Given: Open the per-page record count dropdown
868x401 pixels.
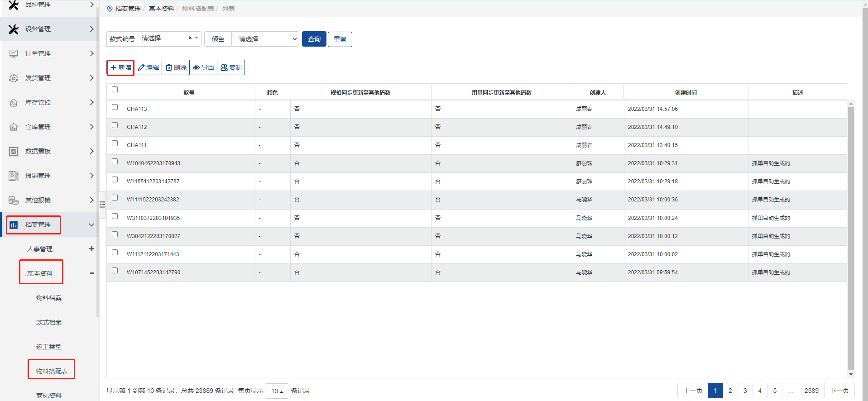Looking at the screenshot, I should (277, 391).
